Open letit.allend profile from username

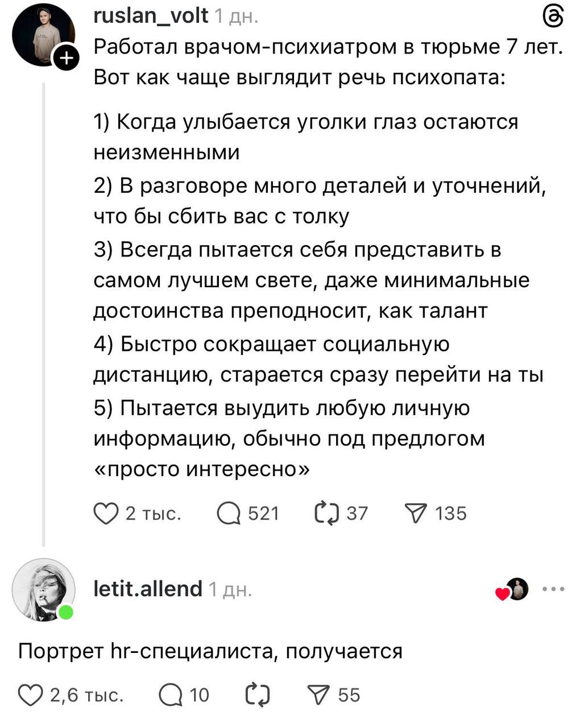pyautogui.click(x=147, y=589)
